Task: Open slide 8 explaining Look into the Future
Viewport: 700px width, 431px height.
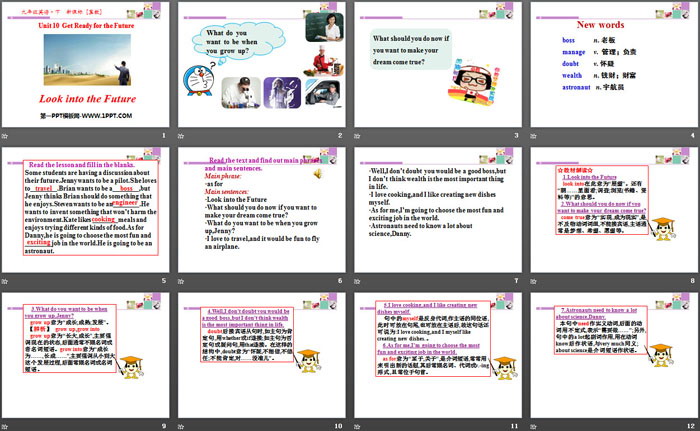Action: click(x=614, y=210)
